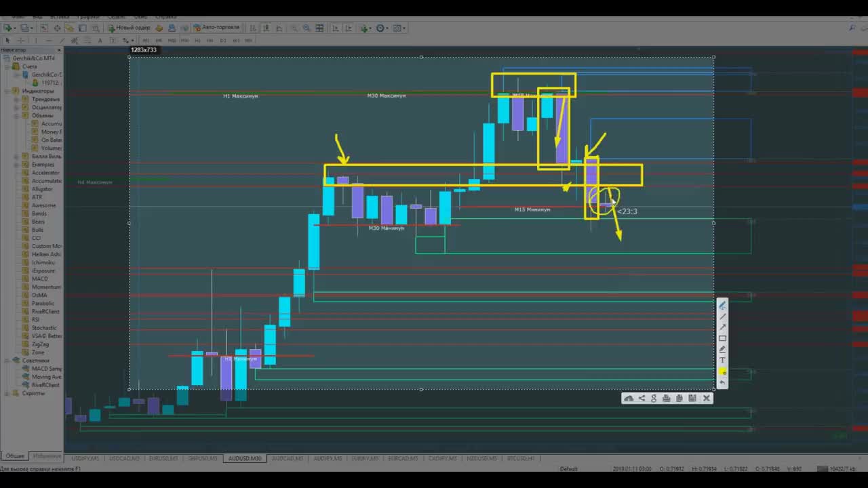Select the Ichimoku indicator
Viewport: 868px width, 488px height.
43,262
